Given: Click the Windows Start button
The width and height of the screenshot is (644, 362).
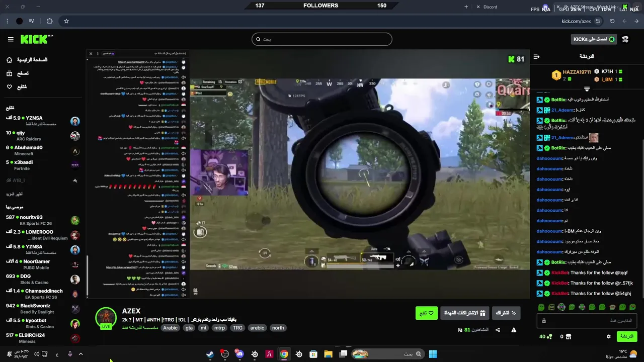Looking at the screenshot, I should [x=433, y=354].
